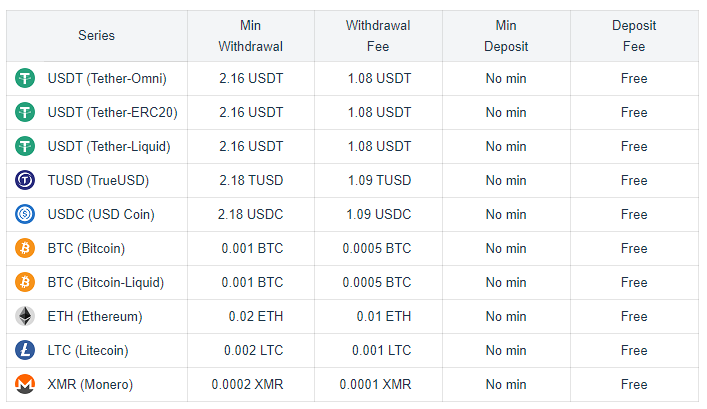Click the Bitcoin orange icon in BTC (Bitcoin) row
The width and height of the screenshot is (707, 409).
coord(25,248)
